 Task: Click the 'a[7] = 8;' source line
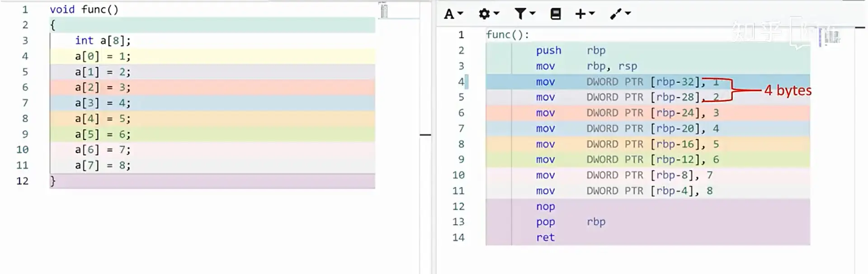[103, 165]
